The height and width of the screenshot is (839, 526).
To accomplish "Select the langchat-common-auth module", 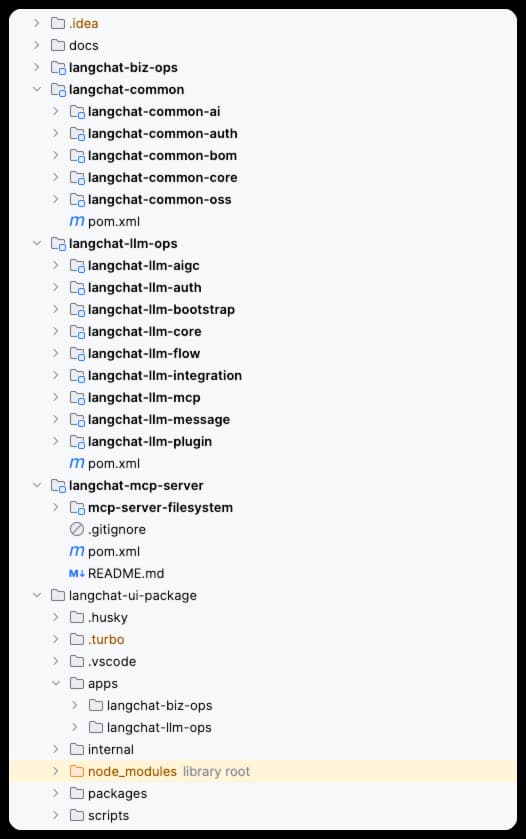I will coord(162,133).
